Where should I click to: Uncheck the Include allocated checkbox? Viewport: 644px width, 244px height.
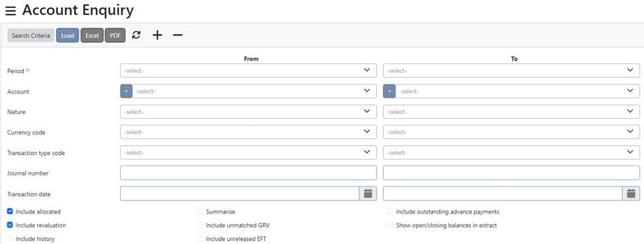(10, 212)
